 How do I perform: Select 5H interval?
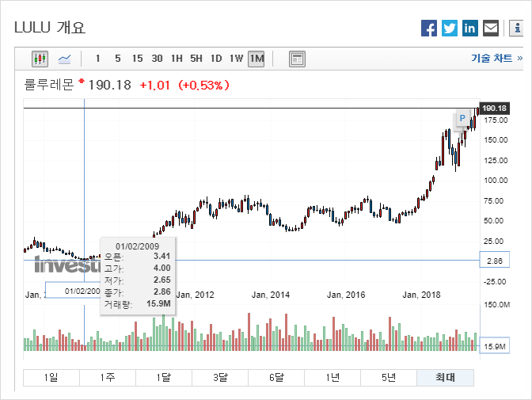(x=196, y=59)
